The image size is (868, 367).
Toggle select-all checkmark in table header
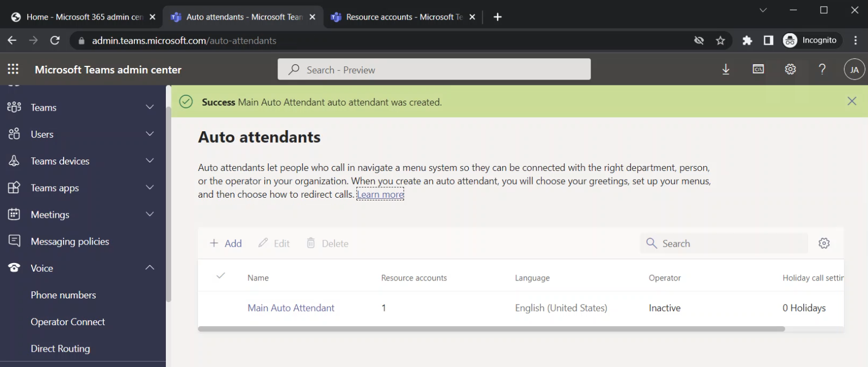click(x=221, y=276)
